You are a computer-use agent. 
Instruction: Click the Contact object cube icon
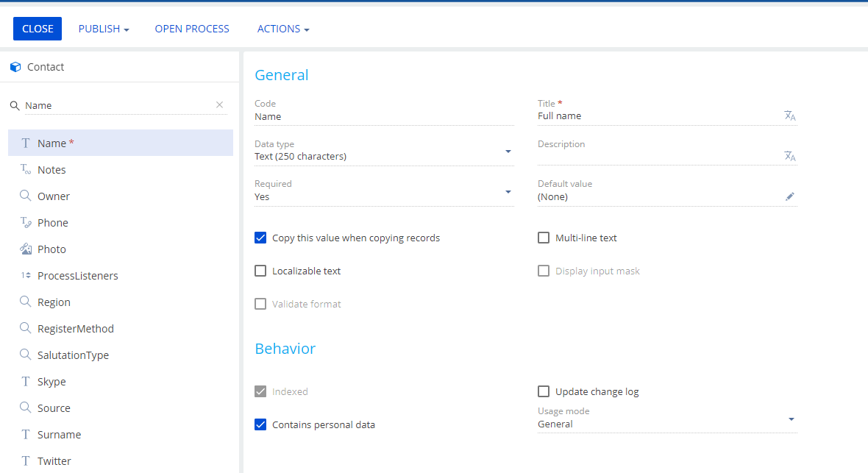pyautogui.click(x=15, y=67)
